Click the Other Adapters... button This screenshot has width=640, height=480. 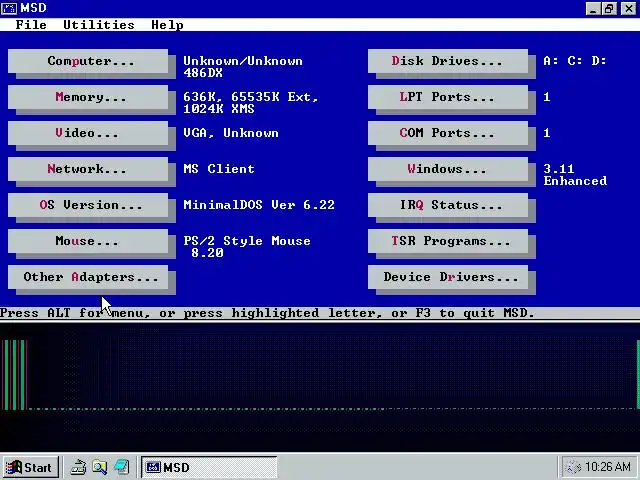click(88, 277)
